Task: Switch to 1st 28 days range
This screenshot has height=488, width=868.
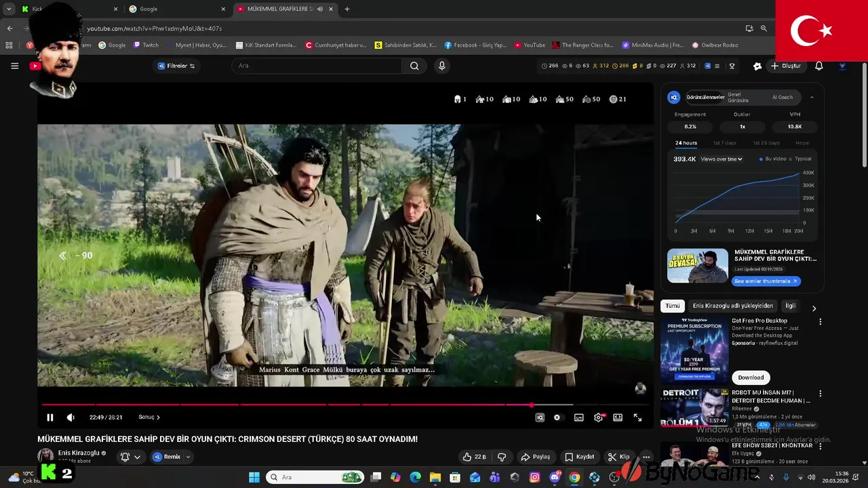Action: point(766,143)
